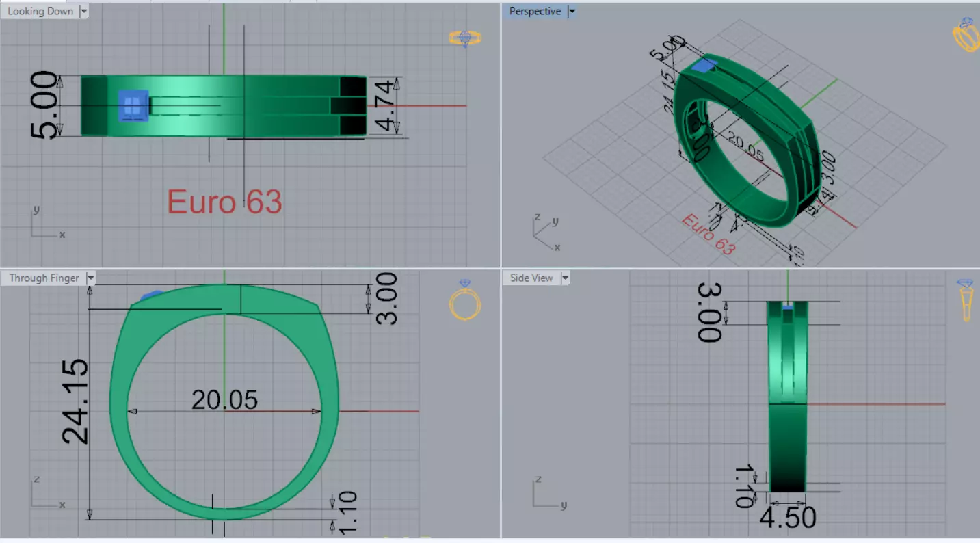Select the 24.15 dimension in Through Finger view

click(x=74, y=401)
